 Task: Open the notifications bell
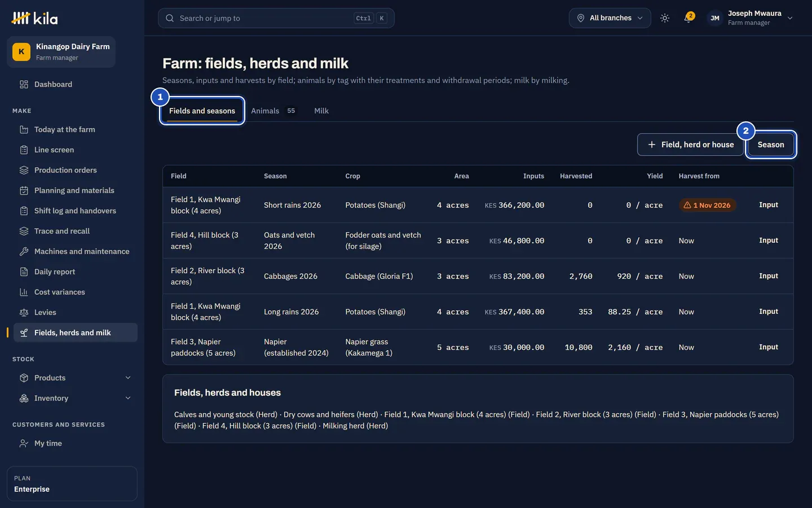coord(688,18)
